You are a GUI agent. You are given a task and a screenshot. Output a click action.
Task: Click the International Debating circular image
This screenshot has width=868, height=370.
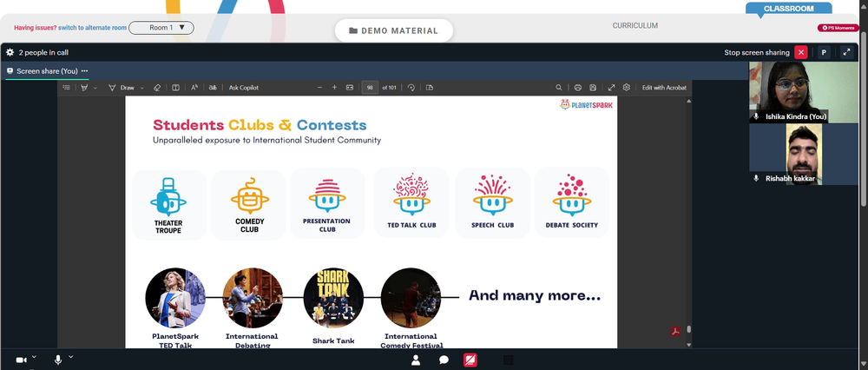pyautogui.click(x=253, y=298)
